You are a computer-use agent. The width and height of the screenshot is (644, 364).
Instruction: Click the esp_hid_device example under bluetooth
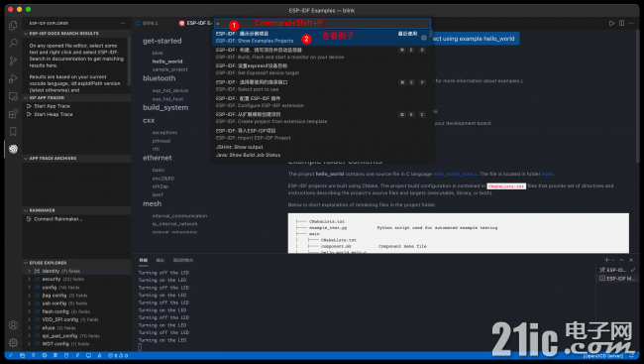coord(170,90)
